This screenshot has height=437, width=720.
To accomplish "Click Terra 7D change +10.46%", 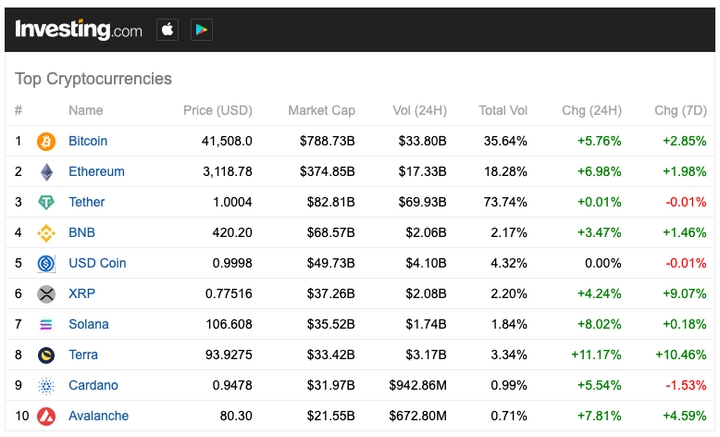I will tap(681, 355).
